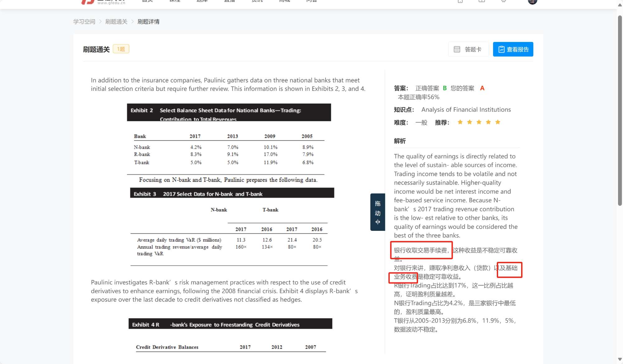Image resolution: width=623 pixels, height=364 pixels.
Task: Open the user avatar menu
Action: [x=532, y=2]
